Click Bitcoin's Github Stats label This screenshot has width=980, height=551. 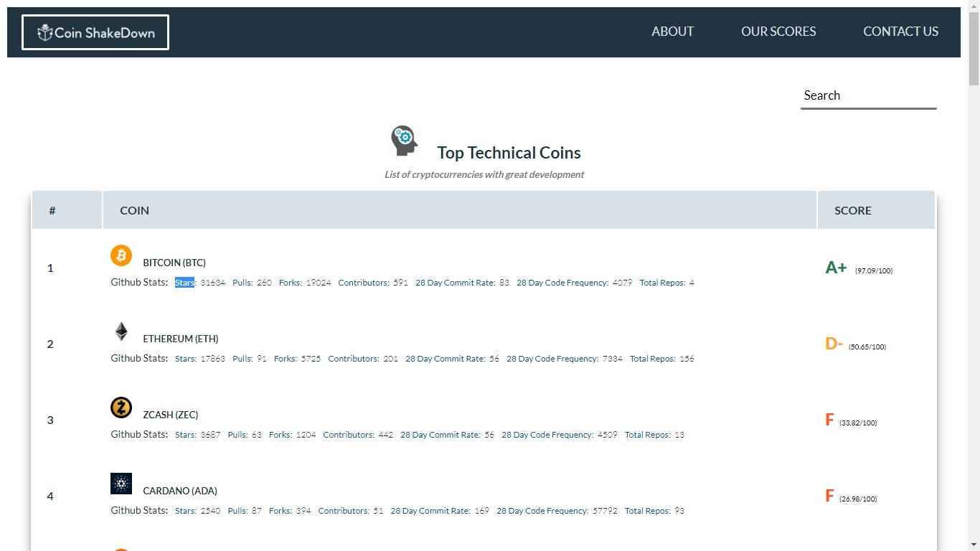pos(139,282)
